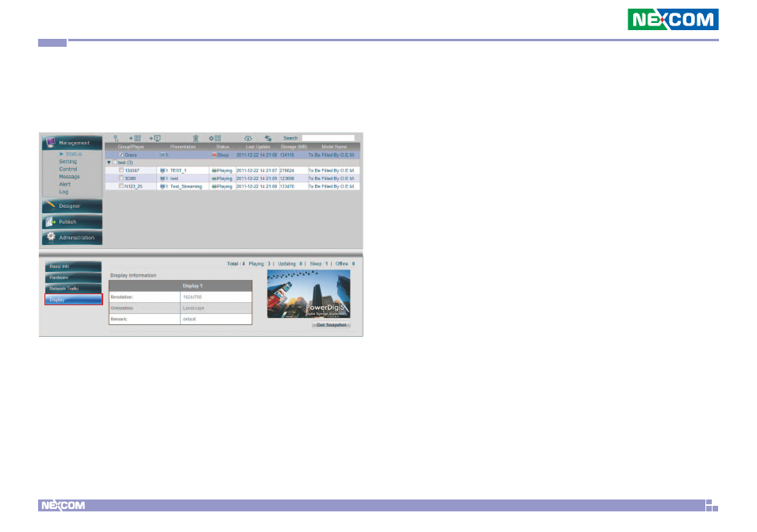
Task: Select Setting under Management
Action: 67,162
